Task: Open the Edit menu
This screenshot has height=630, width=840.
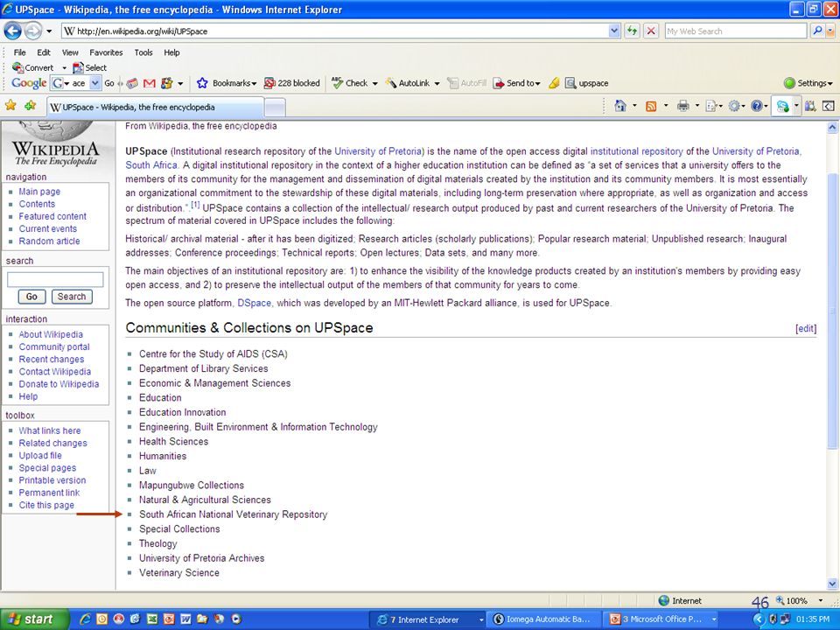Action: [x=44, y=52]
